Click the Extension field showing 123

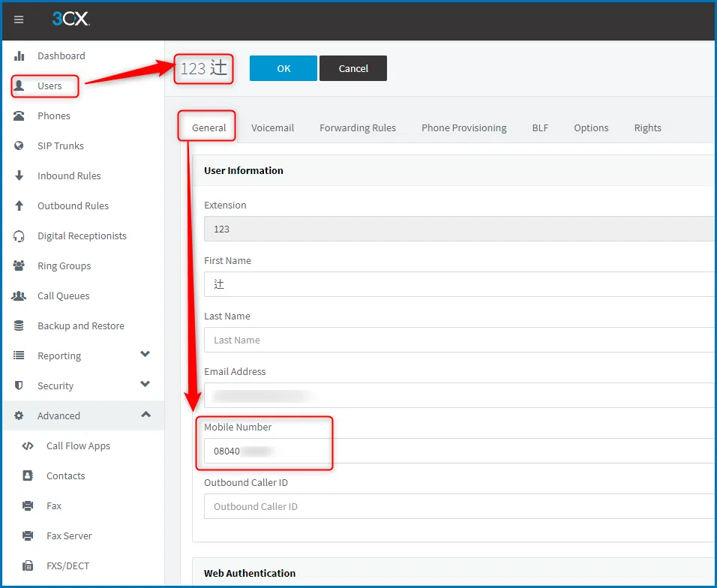coord(460,229)
